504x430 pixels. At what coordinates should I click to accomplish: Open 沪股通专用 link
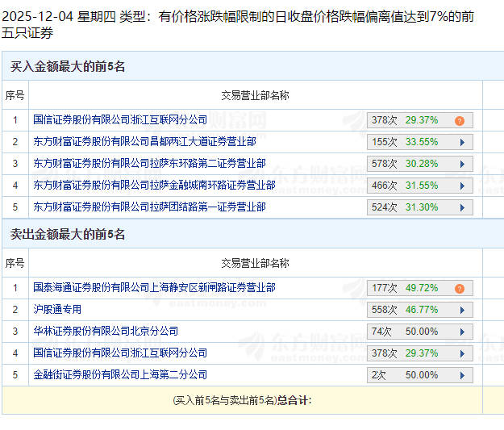[x=57, y=310]
